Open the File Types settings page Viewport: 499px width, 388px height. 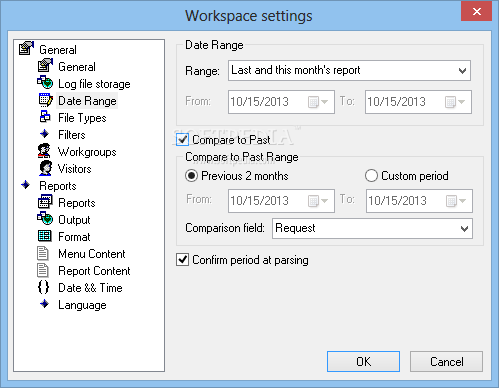tap(82, 118)
